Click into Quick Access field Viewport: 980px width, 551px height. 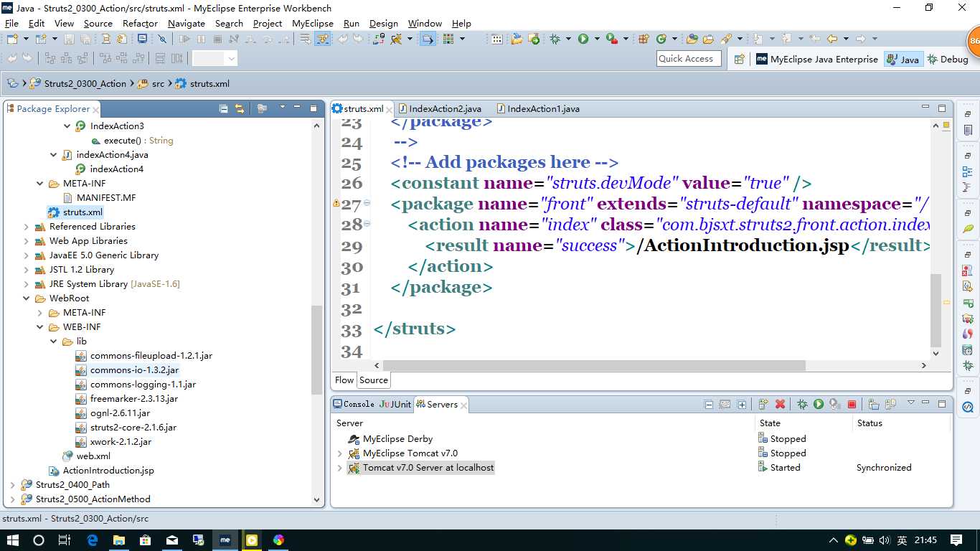(x=689, y=59)
